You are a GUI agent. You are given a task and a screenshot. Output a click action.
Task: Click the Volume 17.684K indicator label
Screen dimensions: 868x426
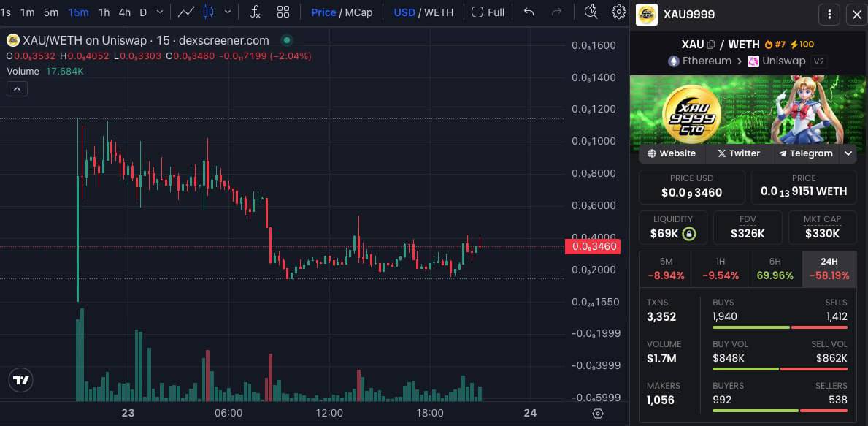45,72
